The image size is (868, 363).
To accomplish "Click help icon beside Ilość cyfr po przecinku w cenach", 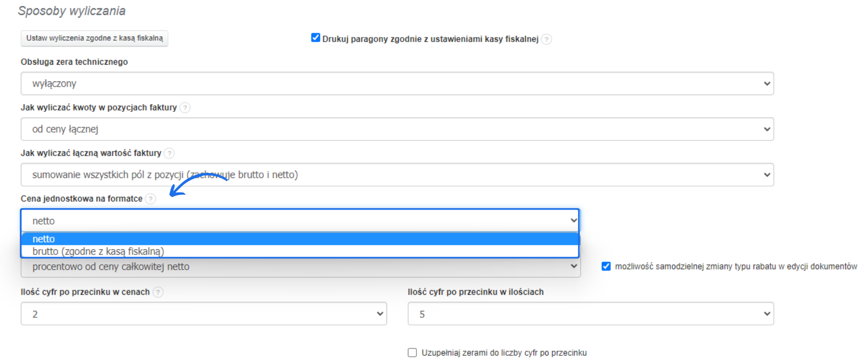I will pos(158,292).
